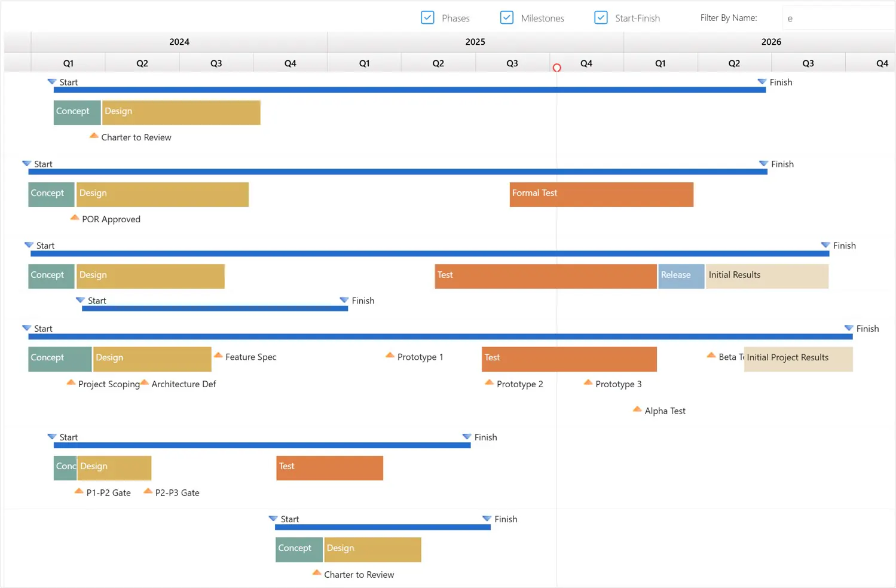The image size is (896, 588).
Task: Click the Finish marker above Initial Results
Action: coord(825,245)
